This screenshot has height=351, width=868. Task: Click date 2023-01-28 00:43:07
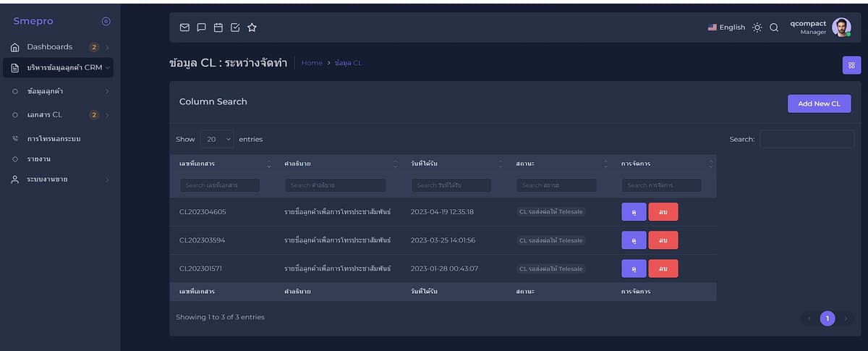(444, 268)
